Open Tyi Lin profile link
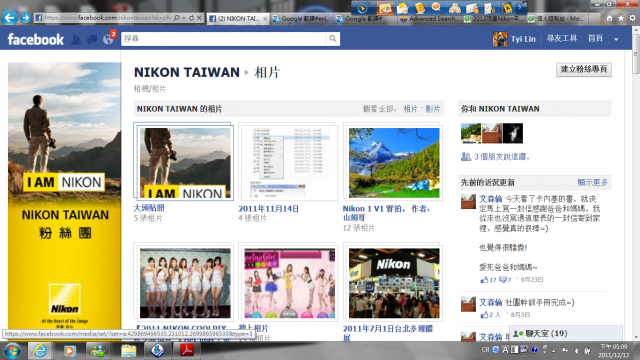Viewport: 640px width, 360px height. point(523,39)
